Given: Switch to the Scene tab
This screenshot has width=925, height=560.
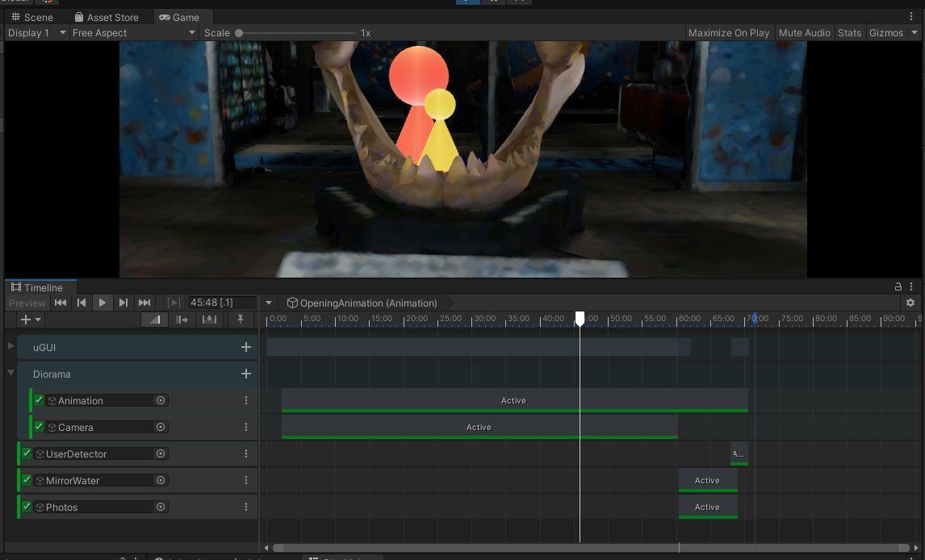Looking at the screenshot, I should pos(32,17).
